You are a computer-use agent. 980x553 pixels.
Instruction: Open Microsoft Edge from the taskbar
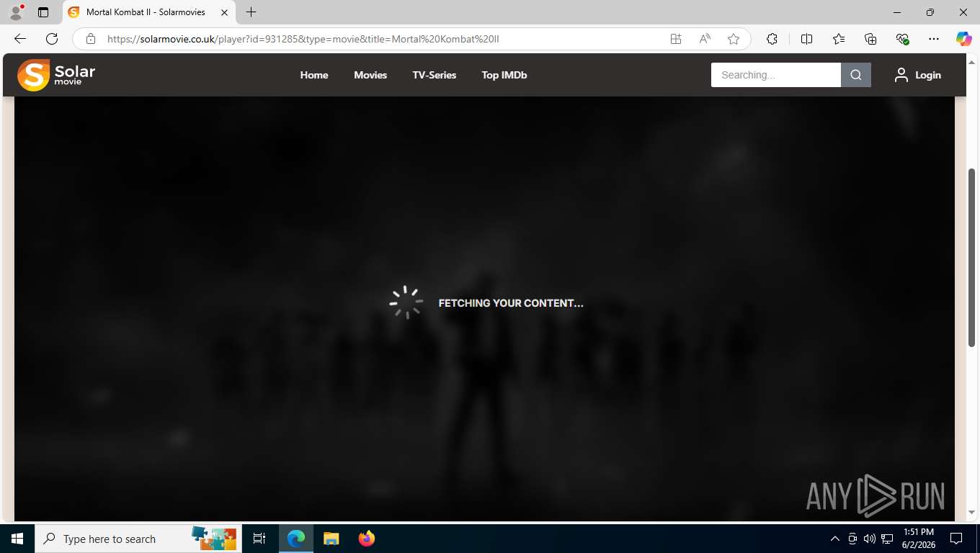pyautogui.click(x=296, y=539)
